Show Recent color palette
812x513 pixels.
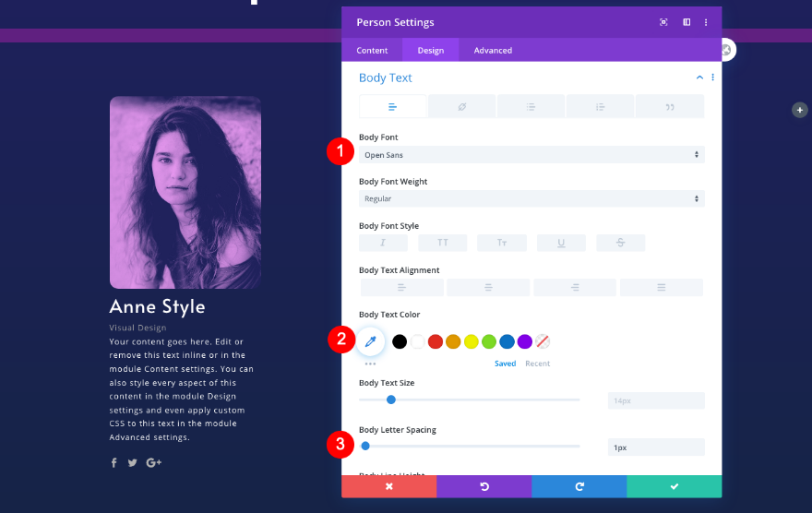point(538,364)
